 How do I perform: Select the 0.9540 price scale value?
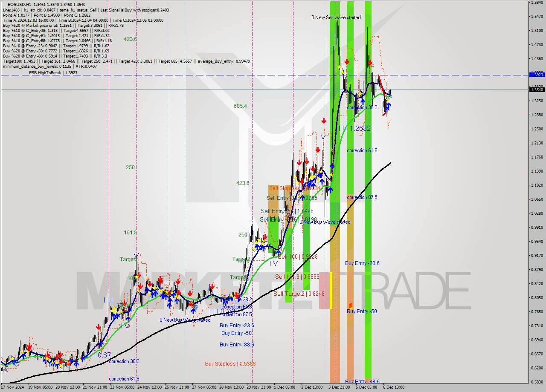(537, 242)
